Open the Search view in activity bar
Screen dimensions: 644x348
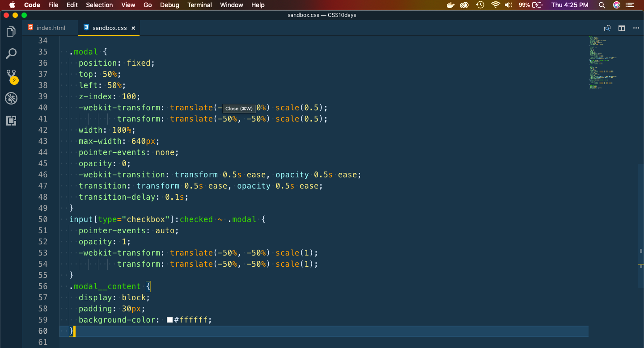tap(11, 54)
